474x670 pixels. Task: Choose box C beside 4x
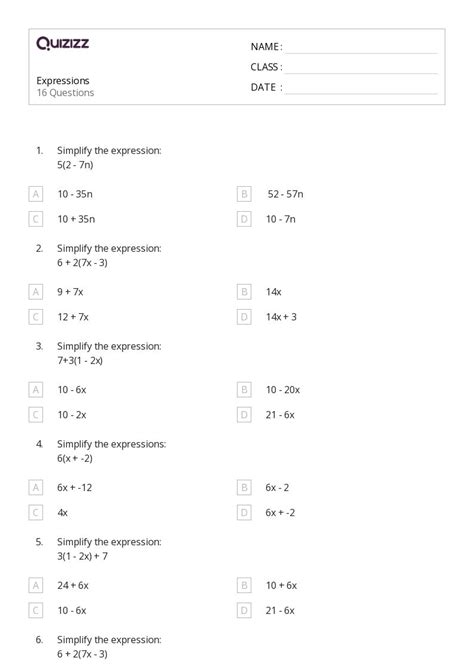tap(35, 513)
